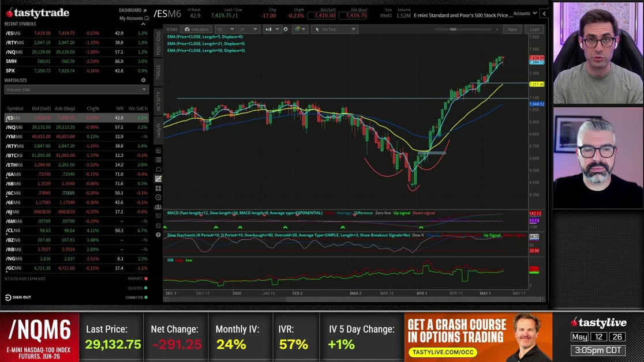This screenshot has height=362, width=644.
Task: Click the calendar sidebar icon
Action: pos(158,216)
